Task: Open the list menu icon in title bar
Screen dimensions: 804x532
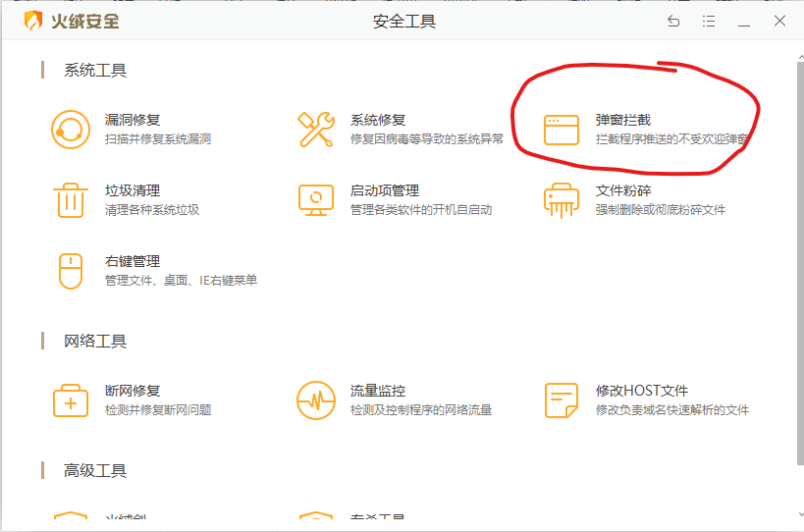Action: (709, 21)
